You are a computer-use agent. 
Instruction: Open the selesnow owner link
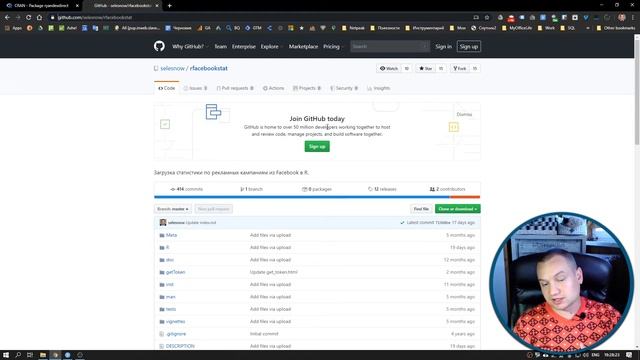pos(173,68)
